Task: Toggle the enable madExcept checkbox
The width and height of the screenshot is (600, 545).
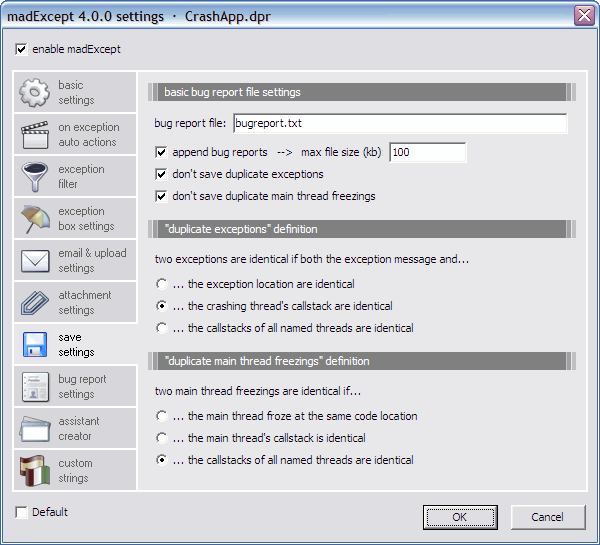Action: point(21,49)
